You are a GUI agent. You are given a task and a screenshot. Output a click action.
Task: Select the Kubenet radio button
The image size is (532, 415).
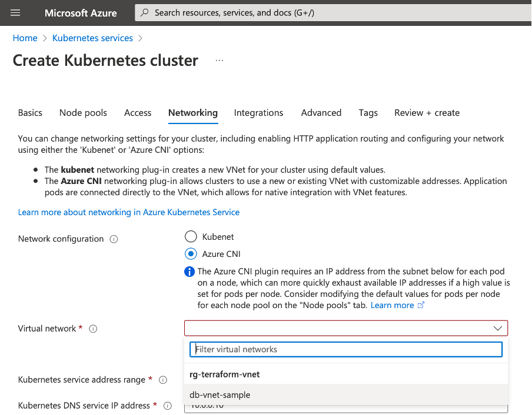pyautogui.click(x=191, y=236)
